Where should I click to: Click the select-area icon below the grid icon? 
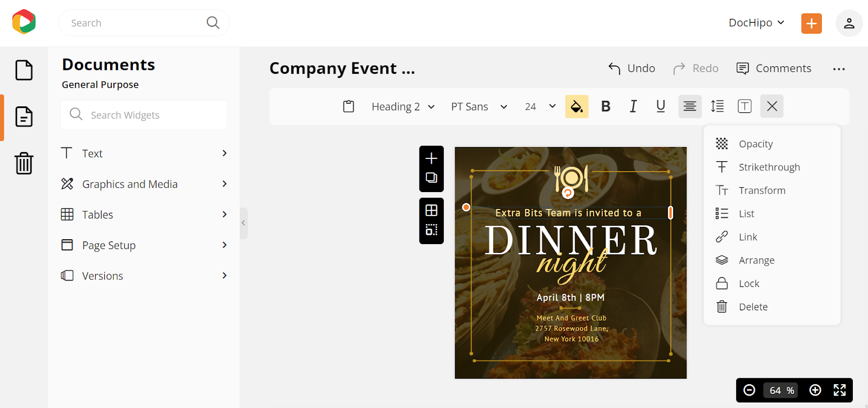click(431, 230)
